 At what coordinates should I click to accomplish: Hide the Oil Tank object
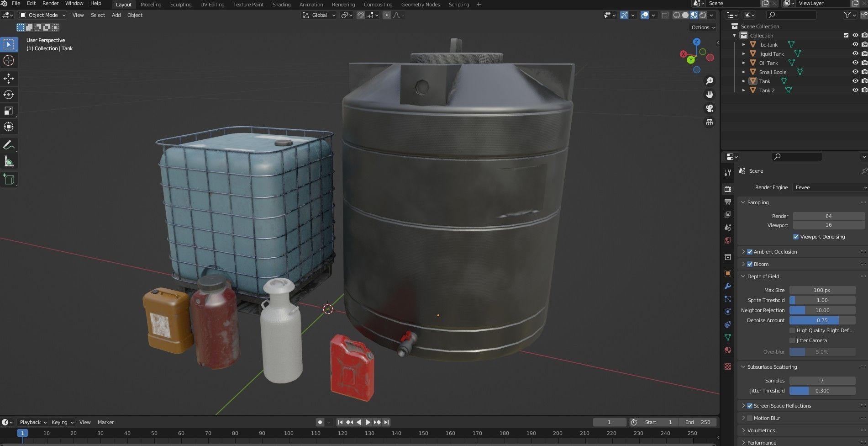855,63
